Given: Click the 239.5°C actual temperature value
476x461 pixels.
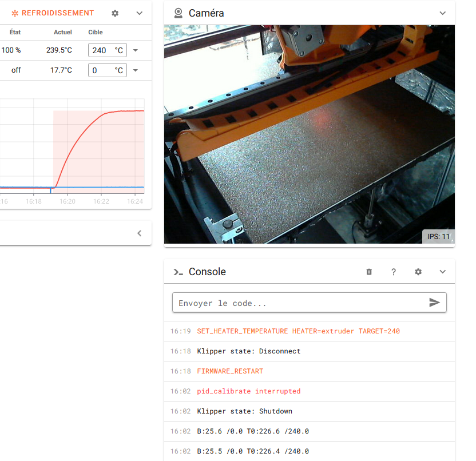Looking at the screenshot, I should point(59,50).
